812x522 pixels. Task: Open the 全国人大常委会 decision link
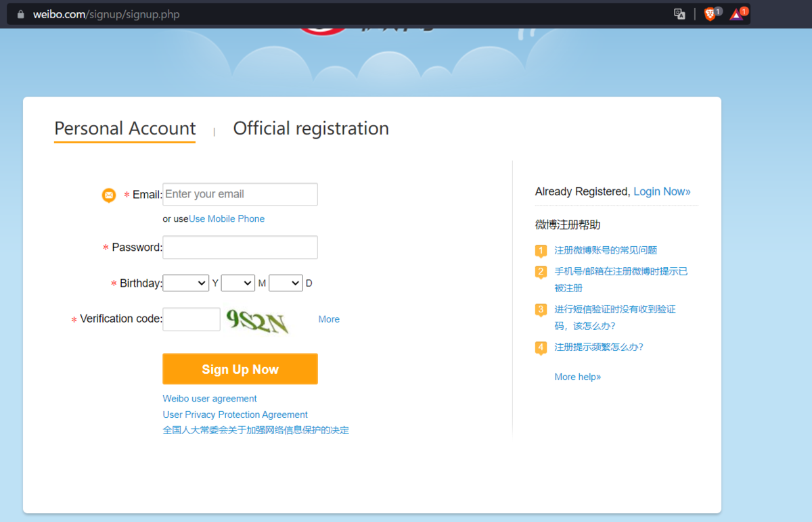pyautogui.click(x=256, y=430)
